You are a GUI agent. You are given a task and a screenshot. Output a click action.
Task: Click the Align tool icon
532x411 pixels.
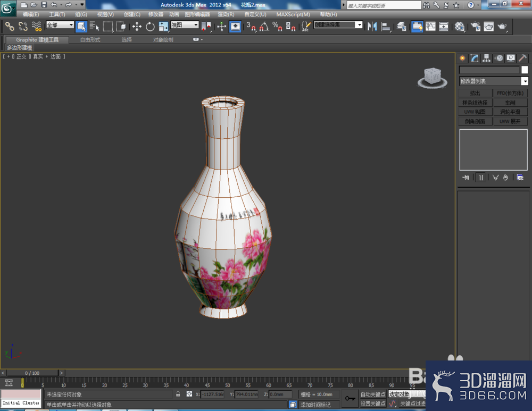[x=386, y=26]
